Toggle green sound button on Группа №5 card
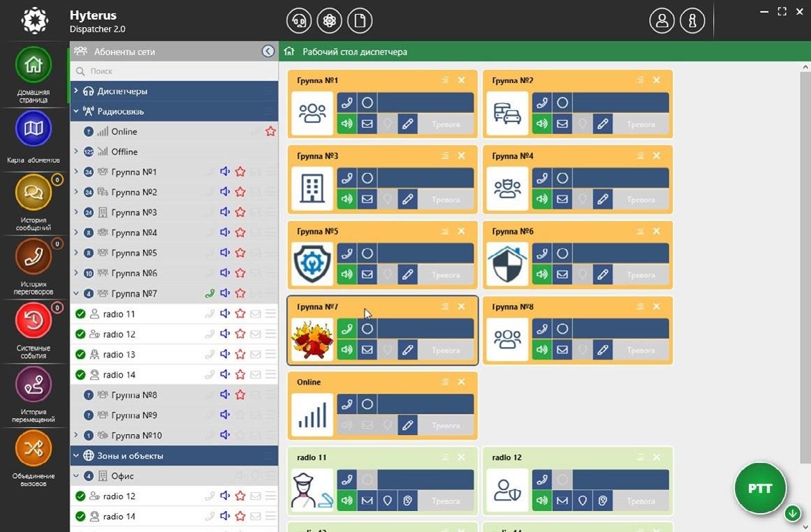811x532 pixels. coord(347,274)
